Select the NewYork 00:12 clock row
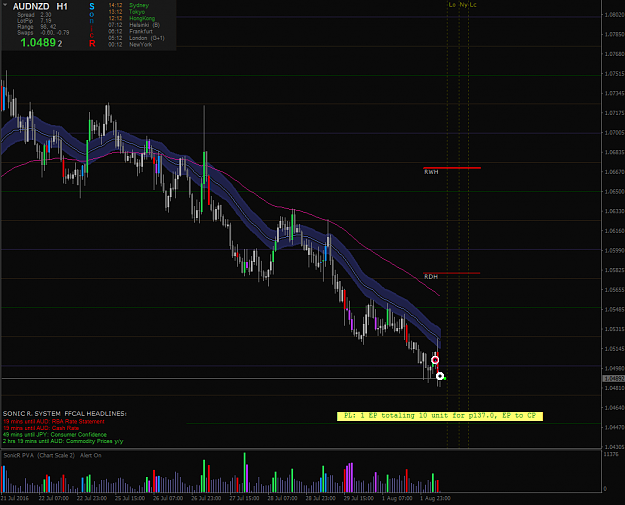The width and height of the screenshot is (625, 505). (x=130, y=45)
